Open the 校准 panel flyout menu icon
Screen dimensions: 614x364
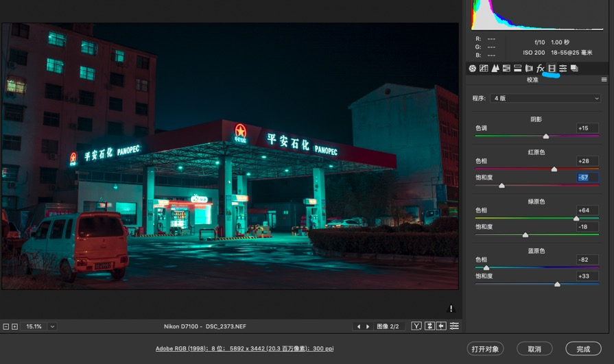point(604,80)
